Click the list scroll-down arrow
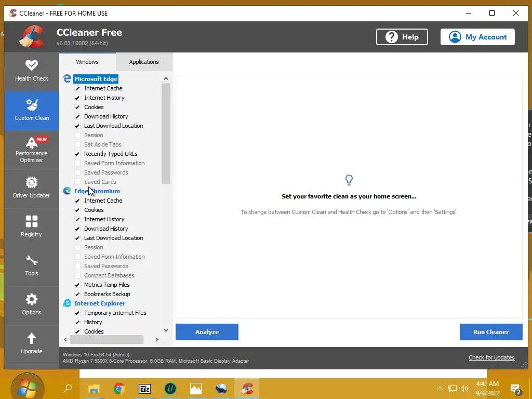Screen dimensions: 532x399 point(166,330)
